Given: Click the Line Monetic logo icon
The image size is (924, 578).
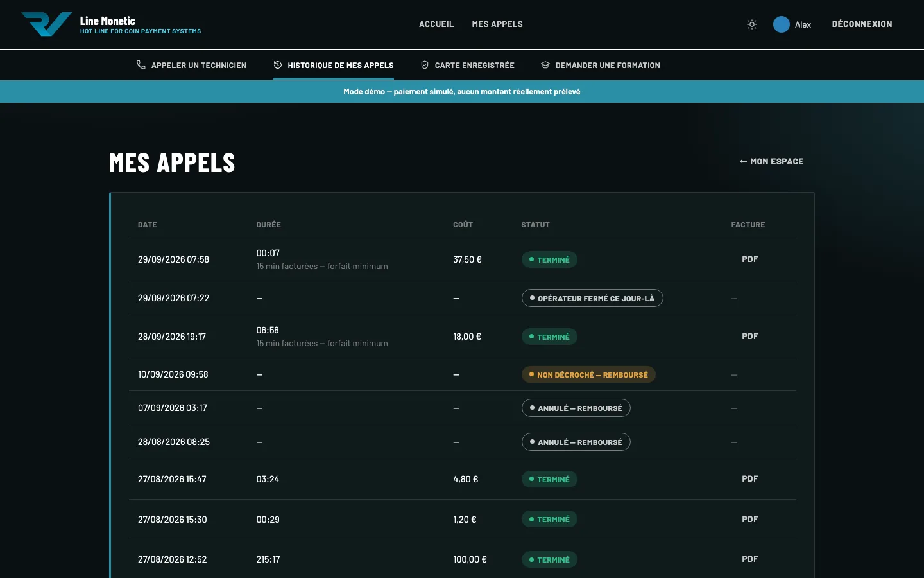Looking at the screenshot, I should point(47,24).
